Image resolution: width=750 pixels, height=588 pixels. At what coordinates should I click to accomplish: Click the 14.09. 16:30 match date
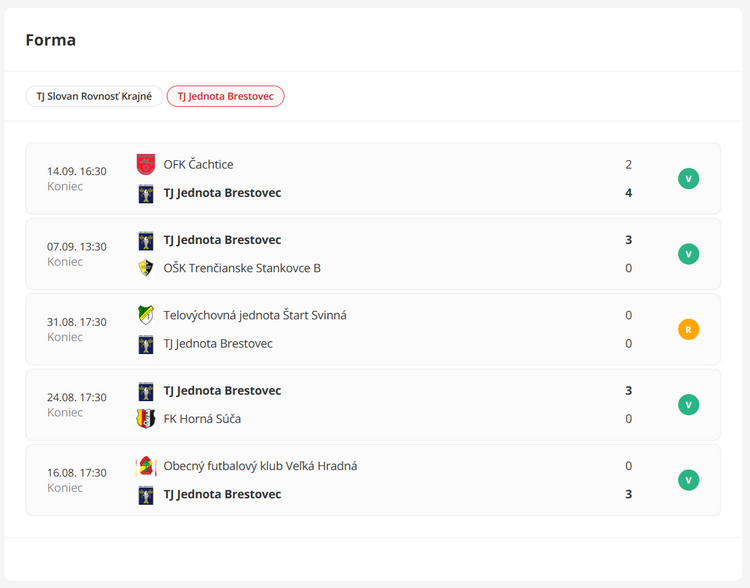(77, 171)
